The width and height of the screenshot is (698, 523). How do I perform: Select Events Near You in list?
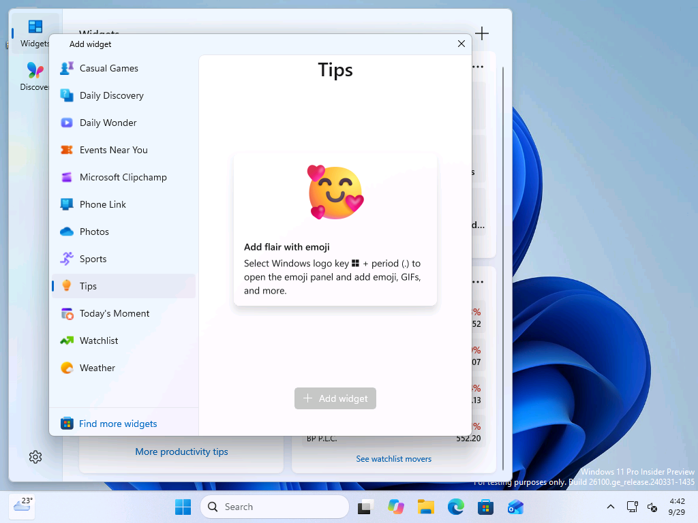pyautogui.click(x=124, y=150)
